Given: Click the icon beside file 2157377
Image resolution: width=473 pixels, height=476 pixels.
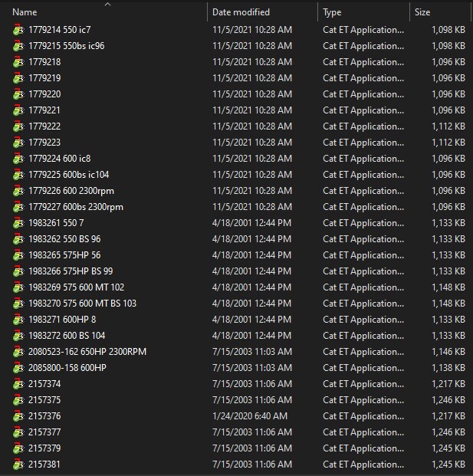Looking at the screenshot, I should tap(18, 432).
